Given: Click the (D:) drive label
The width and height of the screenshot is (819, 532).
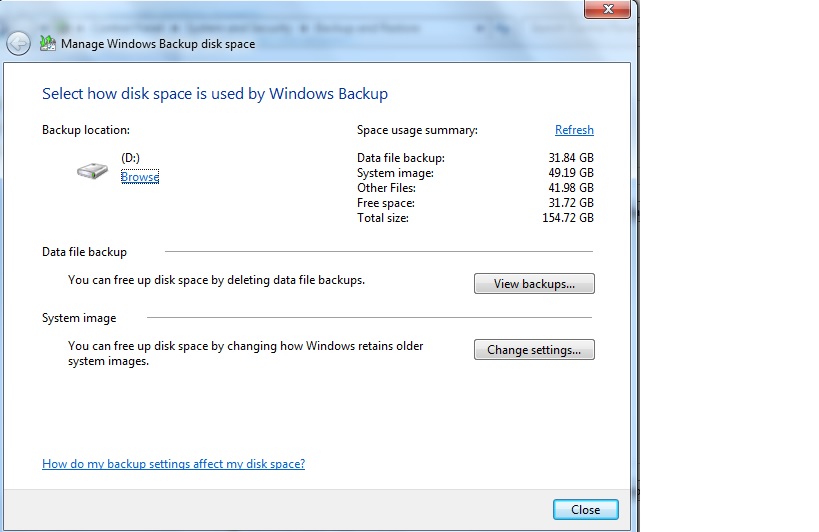Looking at the screenshot, I should coord(130,158).
